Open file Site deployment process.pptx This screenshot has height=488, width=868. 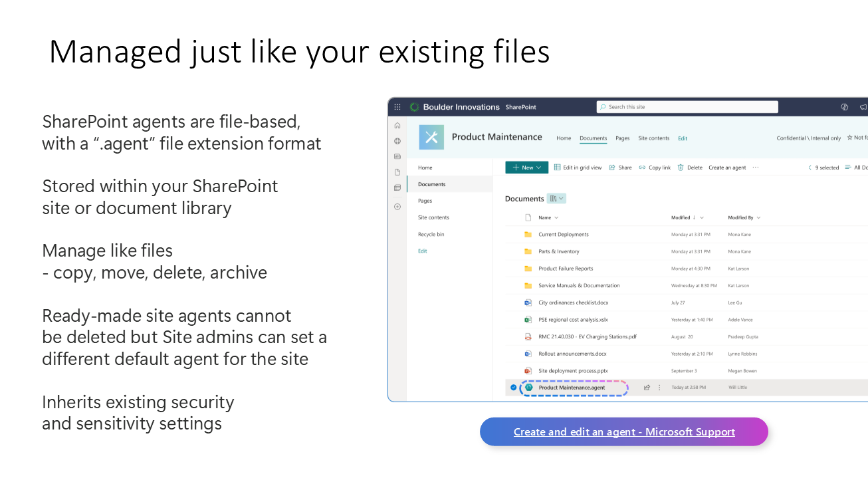tap(573, 371)
